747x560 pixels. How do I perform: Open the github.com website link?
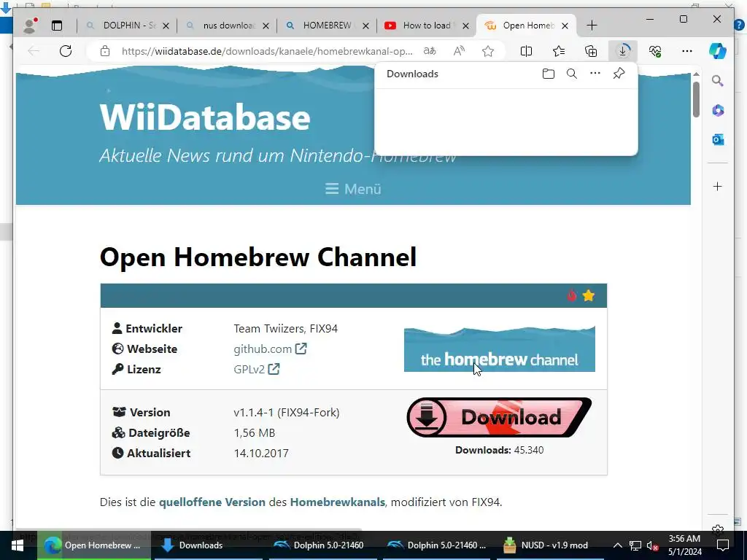pos(270,349)
